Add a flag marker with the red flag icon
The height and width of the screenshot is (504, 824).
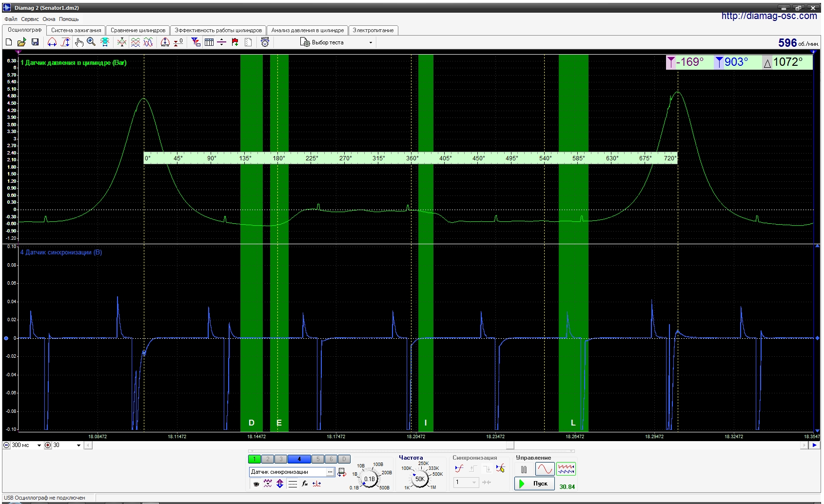[x=235, y=42]
